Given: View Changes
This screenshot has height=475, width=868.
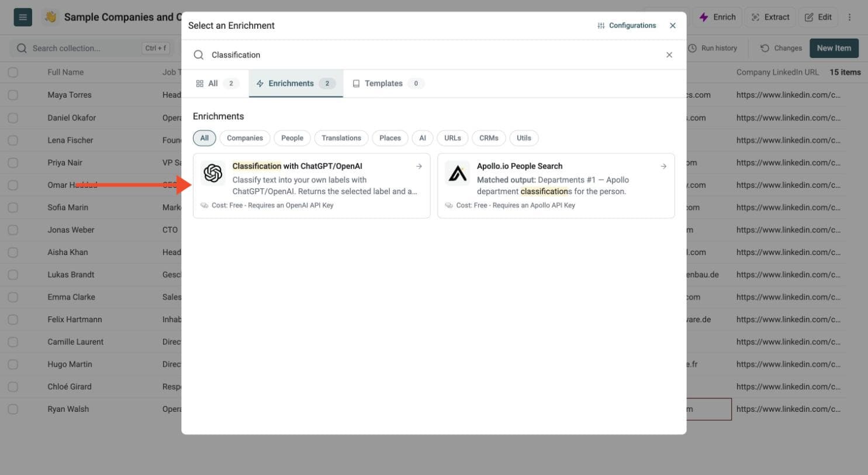Looking at the screenshot, I should [781, 48].
